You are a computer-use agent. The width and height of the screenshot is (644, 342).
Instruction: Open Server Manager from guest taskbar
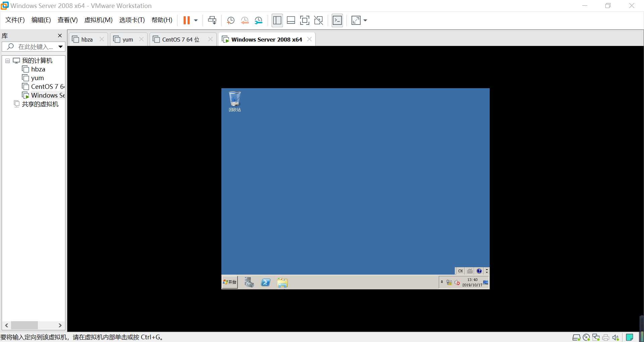click(x=249, y=282)
